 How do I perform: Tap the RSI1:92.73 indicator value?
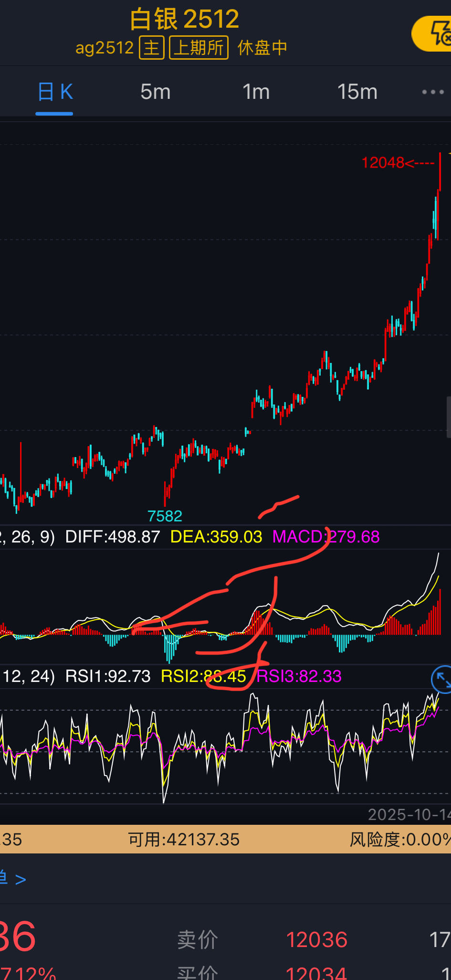(x=108, y=676)
